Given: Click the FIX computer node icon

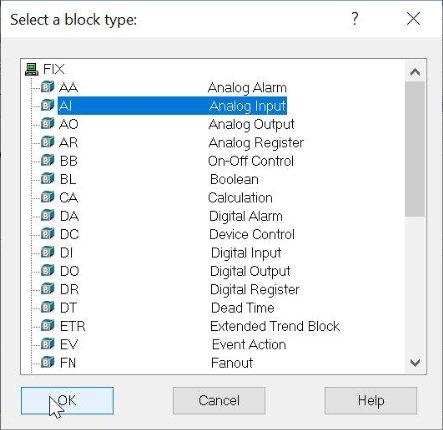Looking at the screenshot, I should pos(31,69).
